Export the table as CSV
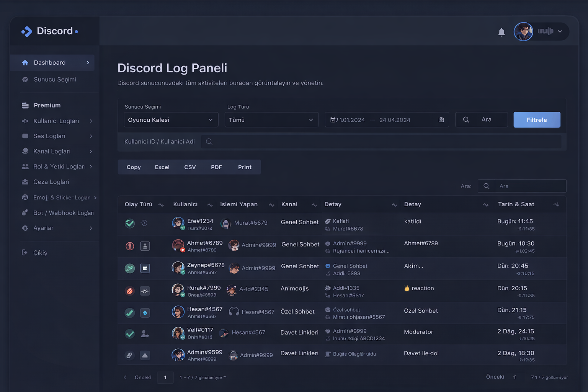Screen dimensions: 588x392 [x=190, y=167]
